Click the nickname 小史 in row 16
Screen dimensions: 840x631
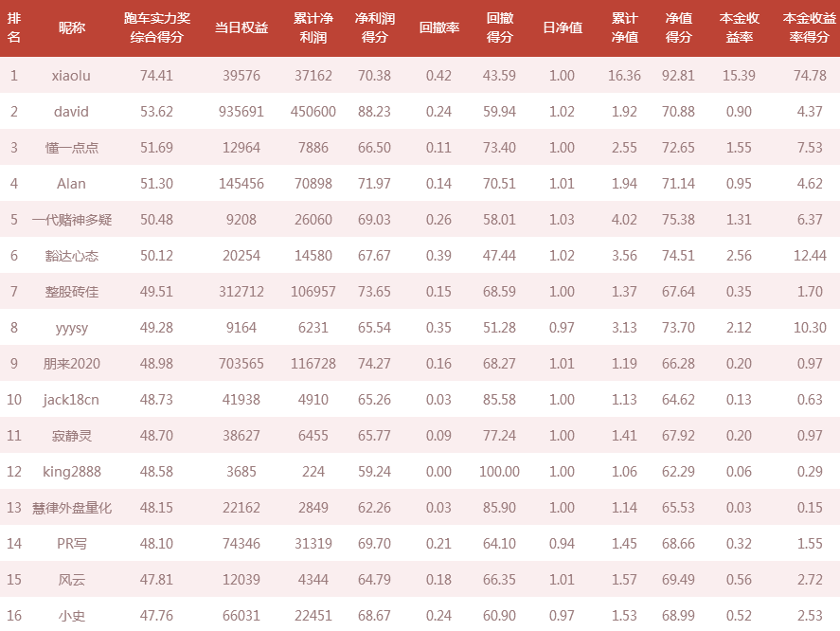(x=71, y=616)
